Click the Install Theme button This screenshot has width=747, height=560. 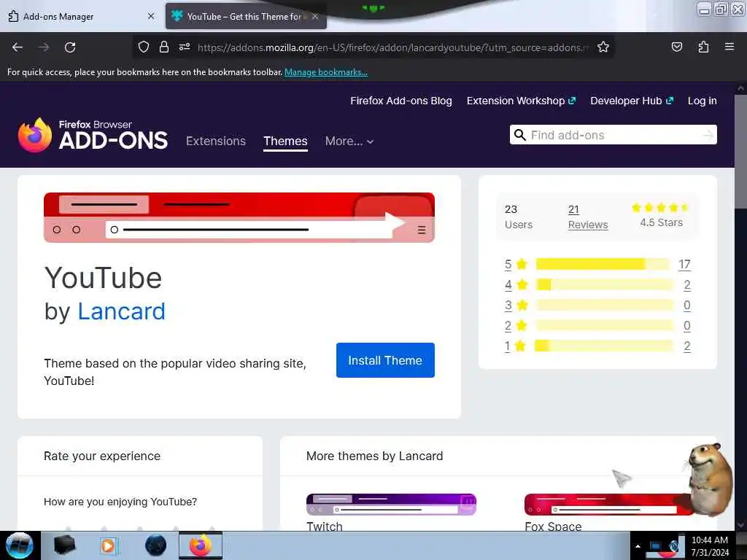pos(385,360)
